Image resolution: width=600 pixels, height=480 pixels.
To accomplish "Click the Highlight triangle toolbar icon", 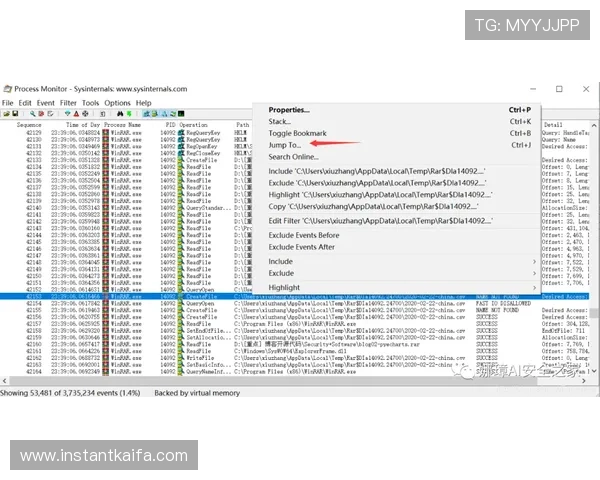I will pos(76,114).
